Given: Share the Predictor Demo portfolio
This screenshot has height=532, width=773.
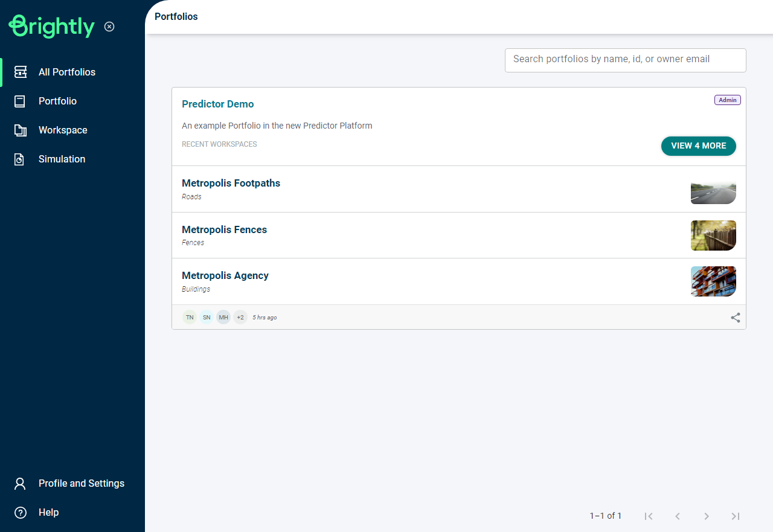Looking at the screenshot, I should [x=736, y=317].
